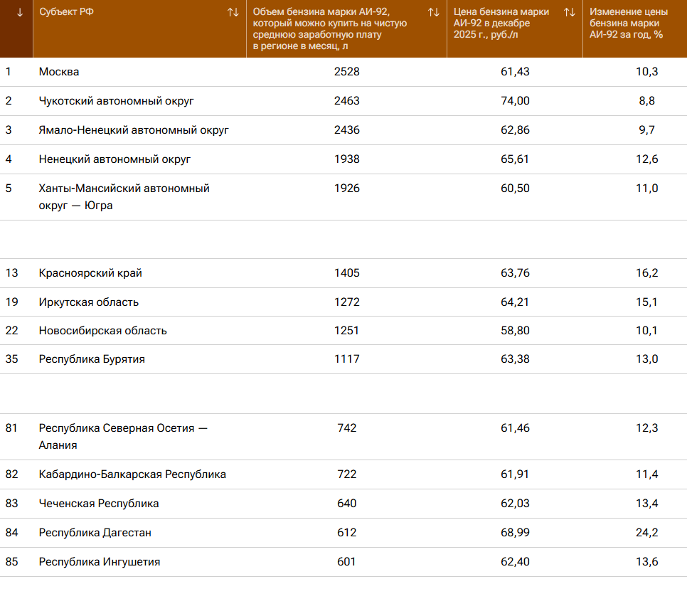This screenshot has width=687, height=616.
Task: Select Республика Ингушетия in last row
Action: point(100,562)
